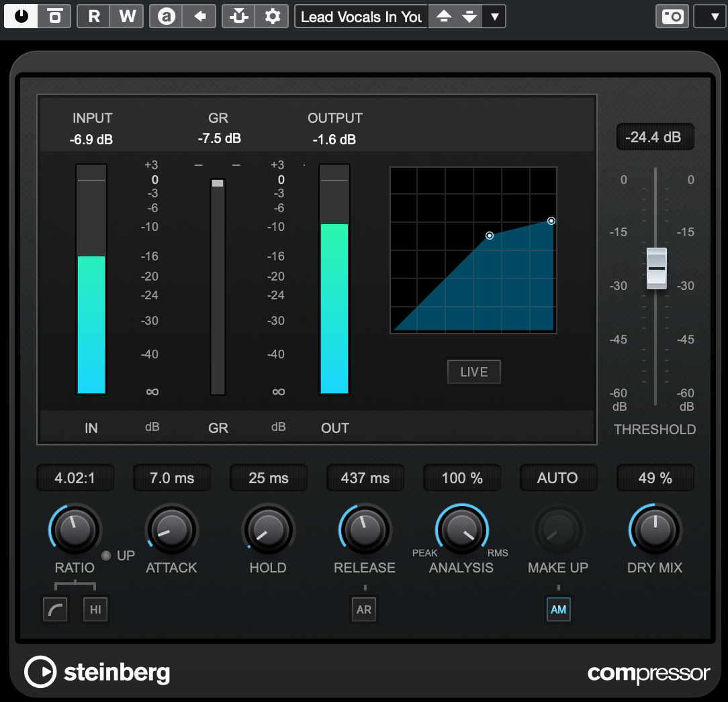Click the RELEASE knob
This screenshot has width=728, height=702.
365,530
